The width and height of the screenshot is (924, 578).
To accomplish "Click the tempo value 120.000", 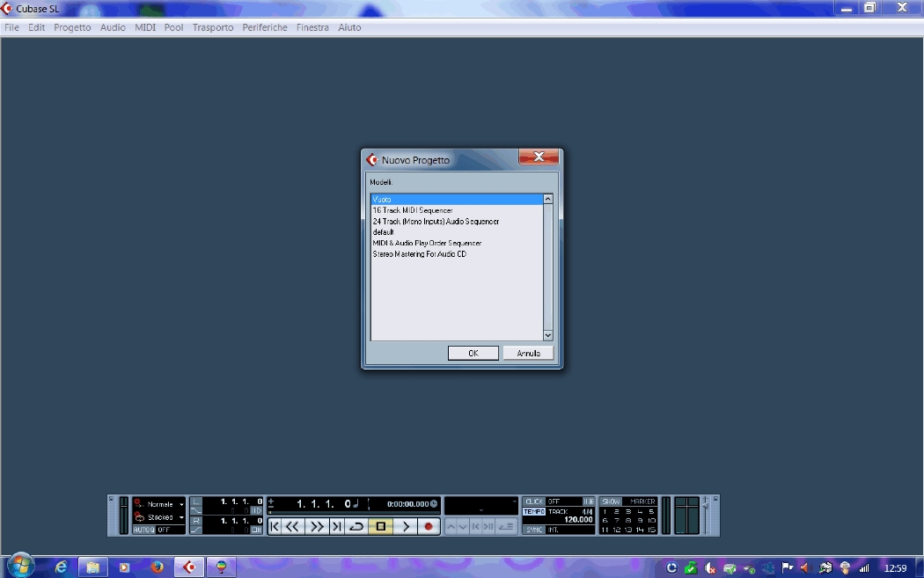I will point(579,520).
